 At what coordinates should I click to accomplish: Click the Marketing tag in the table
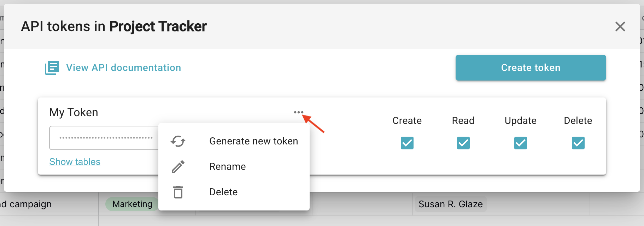(x=132, y=204)
